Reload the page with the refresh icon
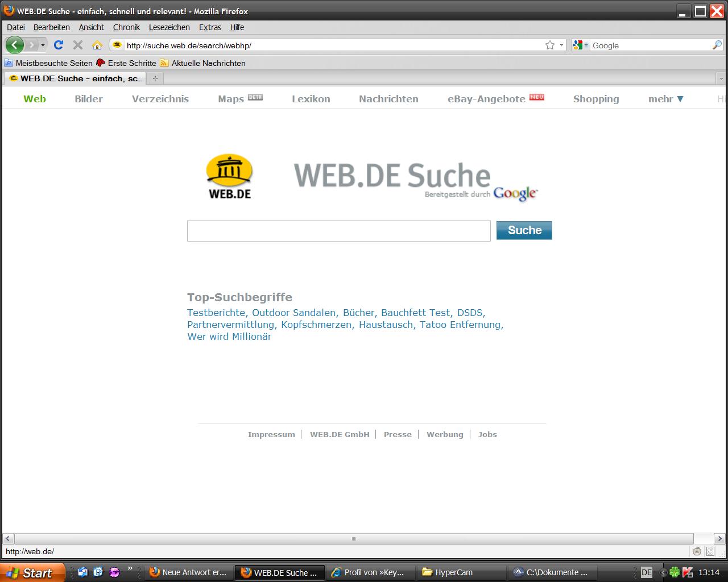The height and width of the screenshot is (582, 728). click(x=58, y=45)
